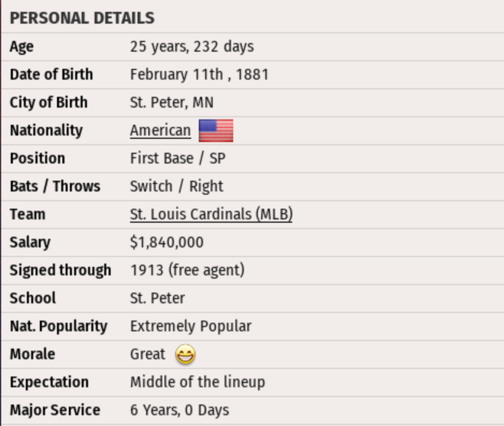This screenshot has height=426, width=504.
Task: Open the American nationality link
Action: click(160, 131)
